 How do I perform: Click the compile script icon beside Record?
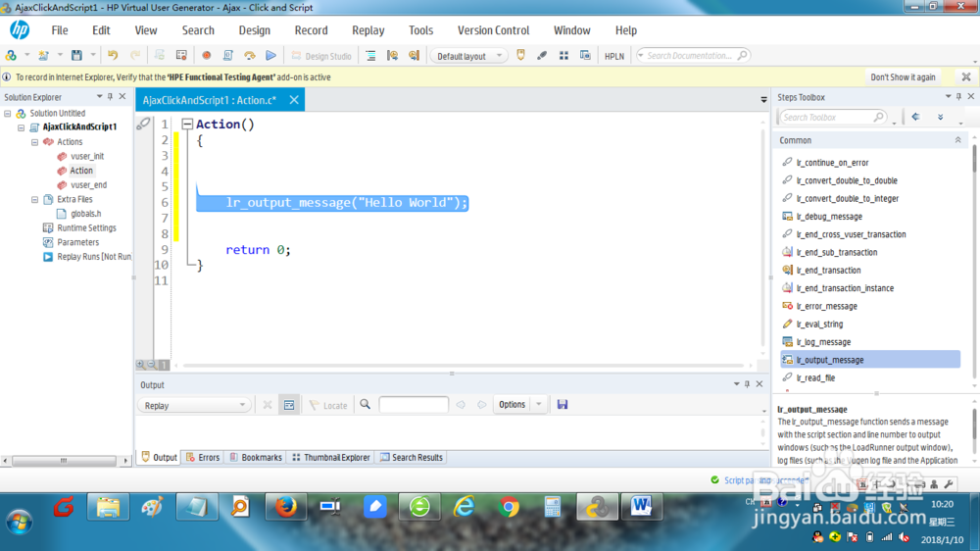[228, 56]
